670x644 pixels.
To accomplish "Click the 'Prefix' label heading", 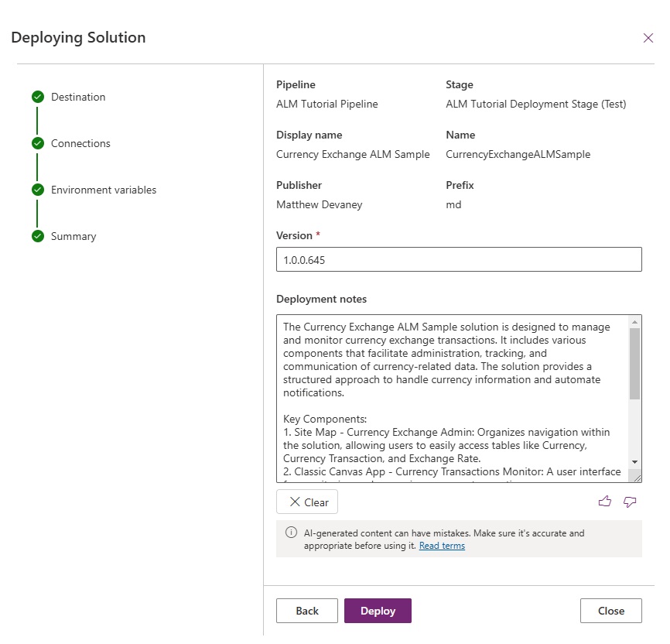I will (460, 185).
